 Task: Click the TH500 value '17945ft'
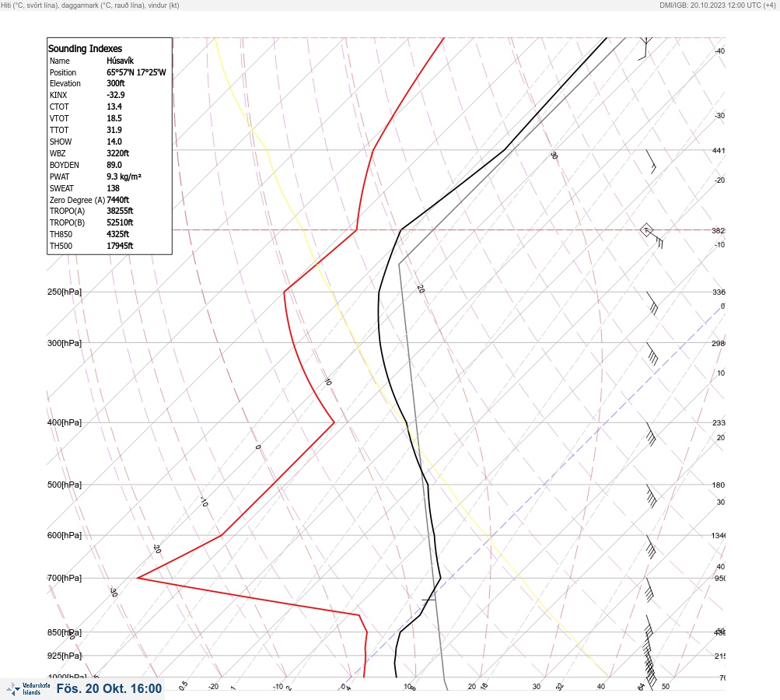[120, 246]
